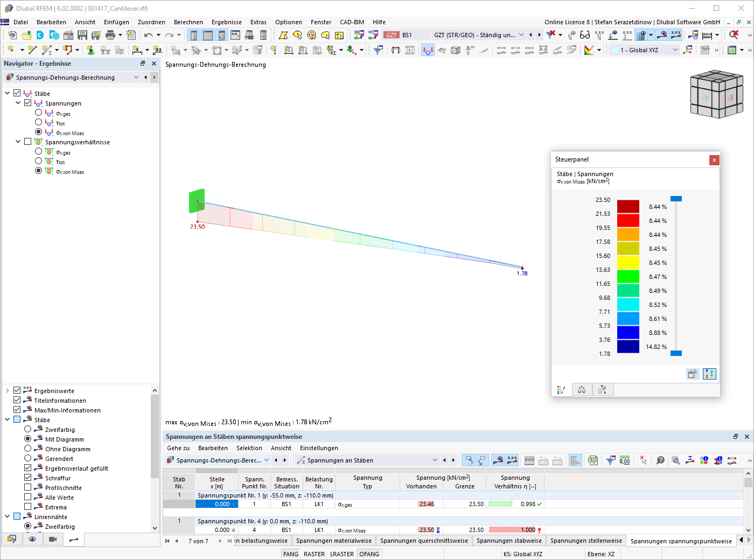Image resolution: width=754 pixels, height=560 pixels.
Task: Click the help question mark icon in table toolbar
Action: tap(660, 460)
